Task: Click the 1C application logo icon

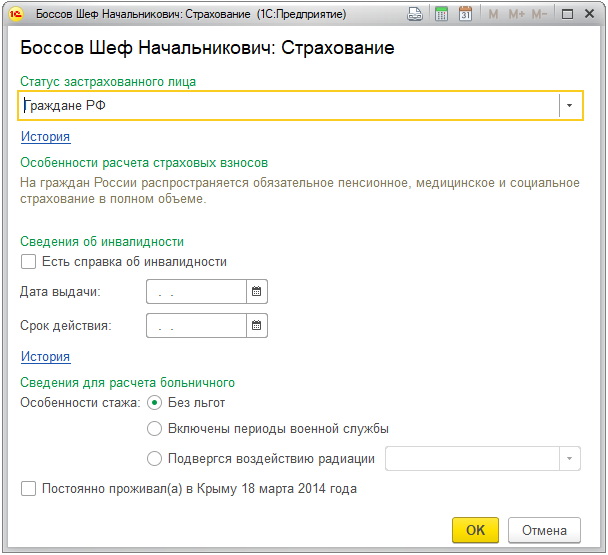Action: 16,14
